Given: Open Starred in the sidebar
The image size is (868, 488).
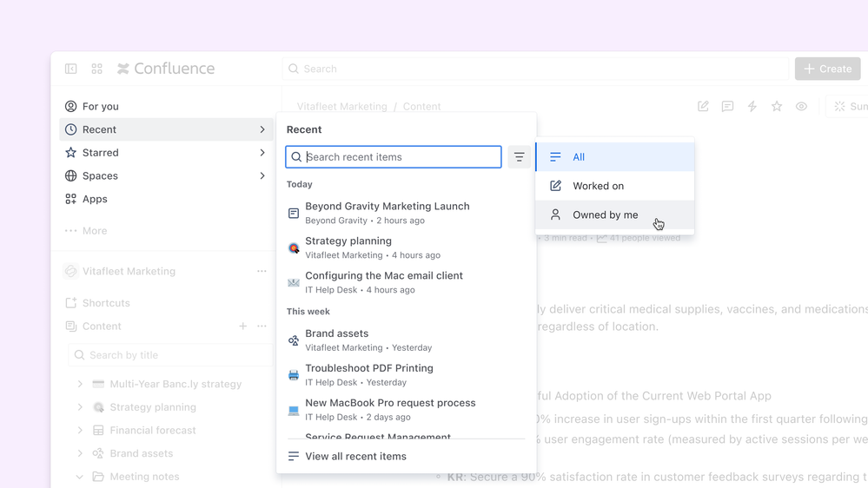Looking at the screenshot, I should (166, 153).
